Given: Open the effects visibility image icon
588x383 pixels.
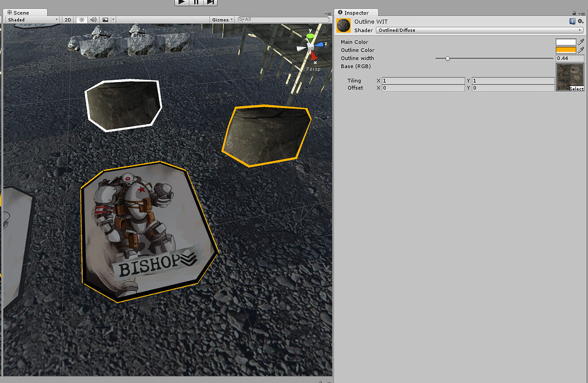Looking at the screenshot, I should (x=106, y=19).
